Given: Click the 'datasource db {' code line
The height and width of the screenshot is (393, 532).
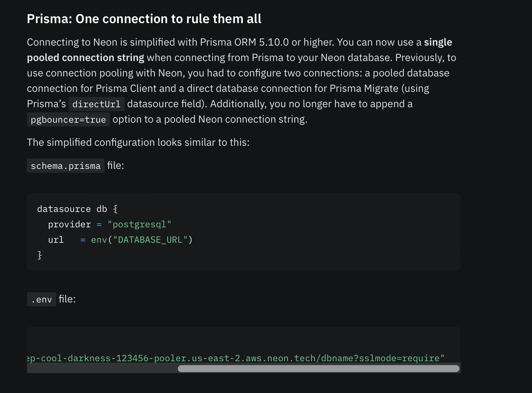Looking at the screenshot, I should [77, 209].
